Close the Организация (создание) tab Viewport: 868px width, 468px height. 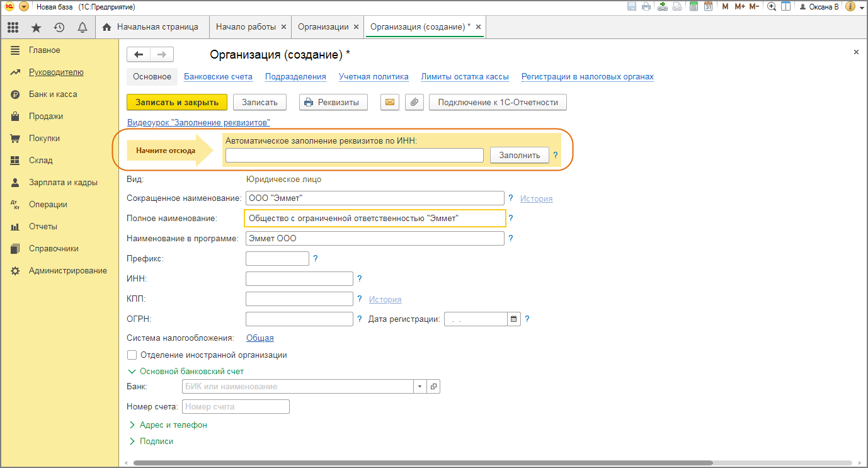click(x=478, y=27)
